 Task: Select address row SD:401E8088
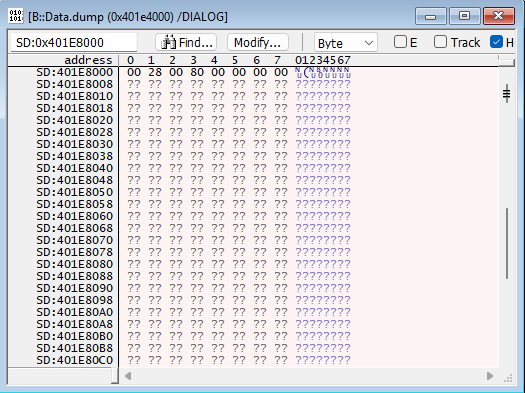pyautogui.click(x=75, y=276)
